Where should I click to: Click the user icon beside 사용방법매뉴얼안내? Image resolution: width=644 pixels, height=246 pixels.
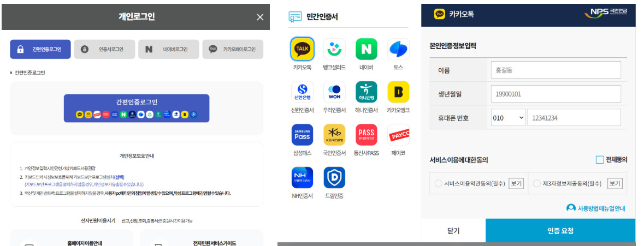point(571,208)
